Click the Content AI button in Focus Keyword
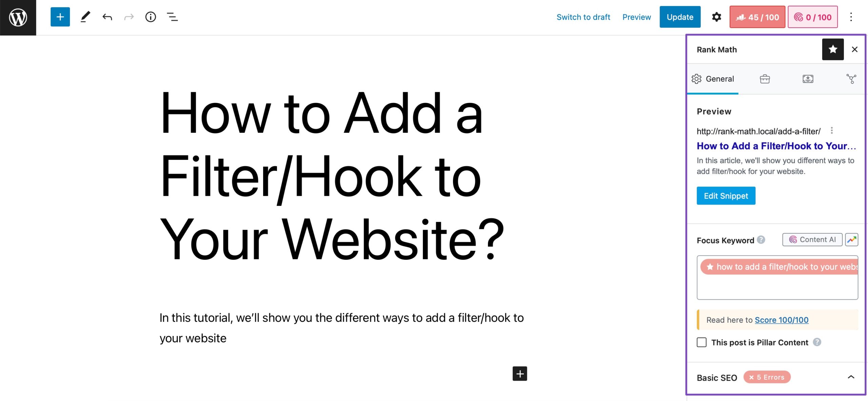Image resolution: width=868 pixels, height=401 pixels. click(813, 239)
